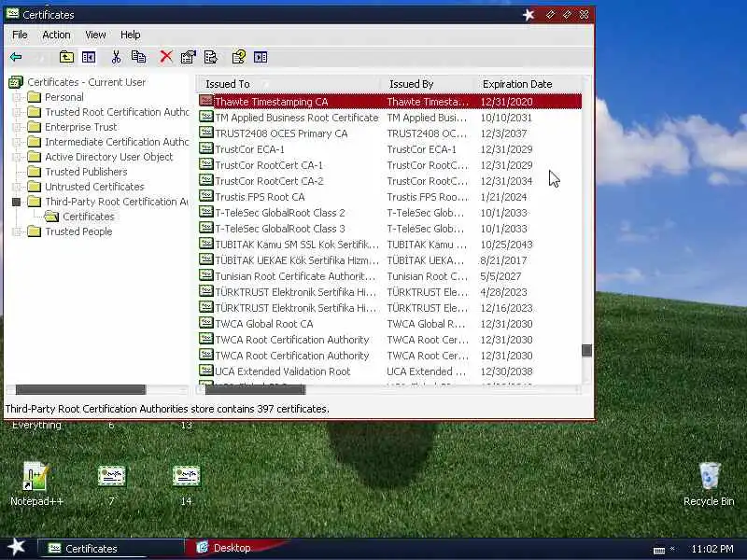Viewport: 747px width, 560px height.
Task: Select the Trusted People store
Action: click(78, 231)
